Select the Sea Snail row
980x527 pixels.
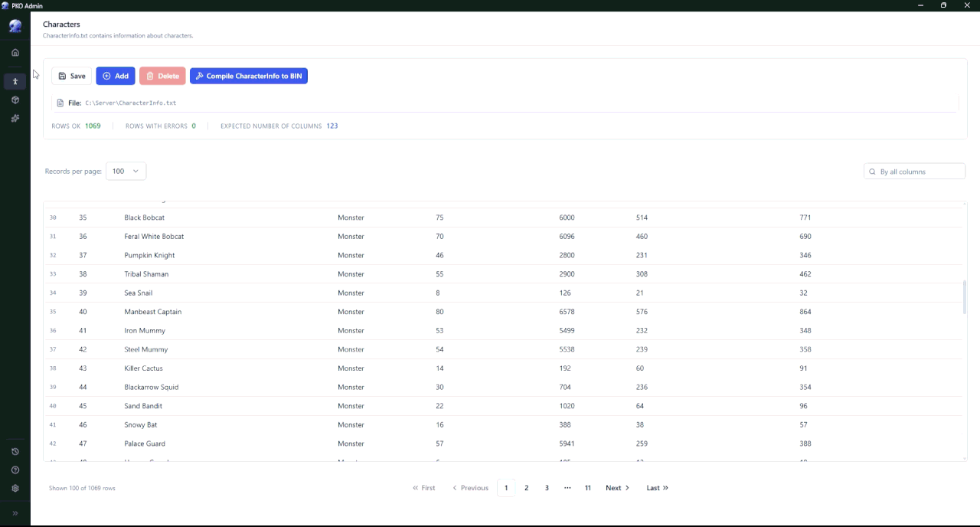[x=504, y=293]
